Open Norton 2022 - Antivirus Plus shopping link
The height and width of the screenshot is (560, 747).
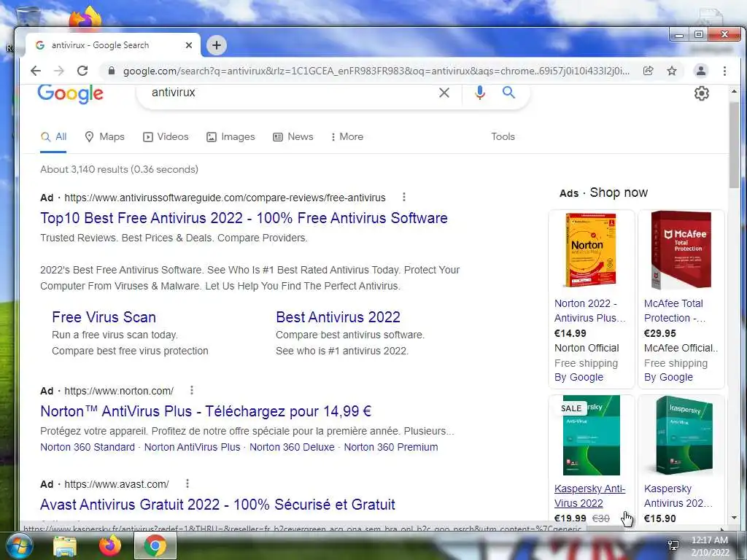pyautogui.click(x=589, y=311)
